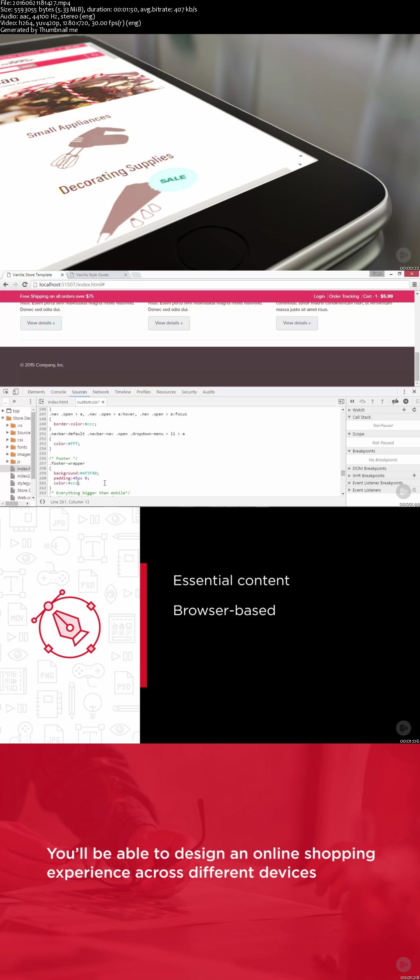Close the DevTools panel

coord(414,392)
